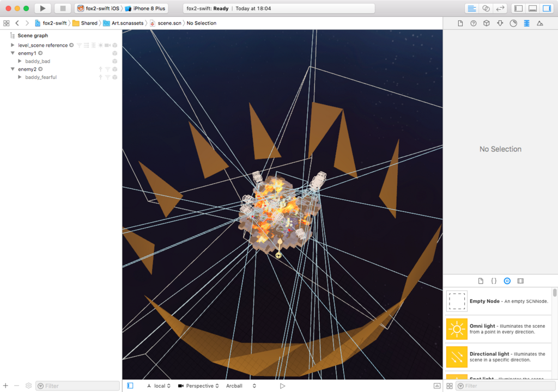
Task: Select level_scene reference row
Action: pos(61,45)
